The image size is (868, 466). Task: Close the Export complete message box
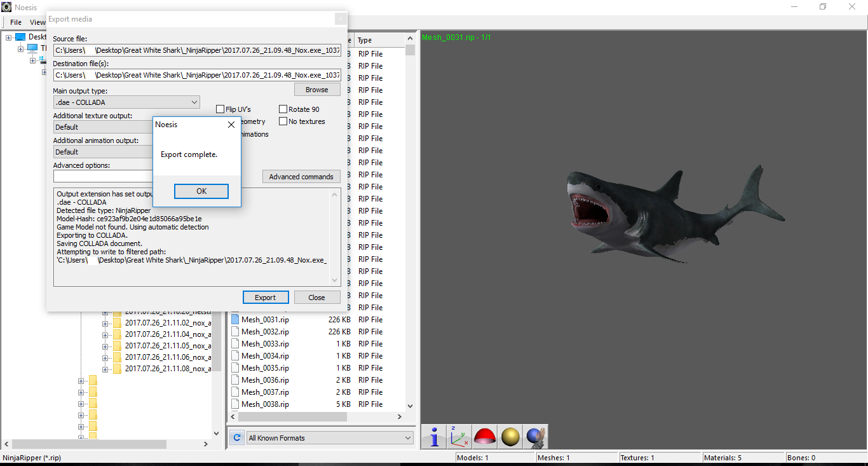(231, 125)
